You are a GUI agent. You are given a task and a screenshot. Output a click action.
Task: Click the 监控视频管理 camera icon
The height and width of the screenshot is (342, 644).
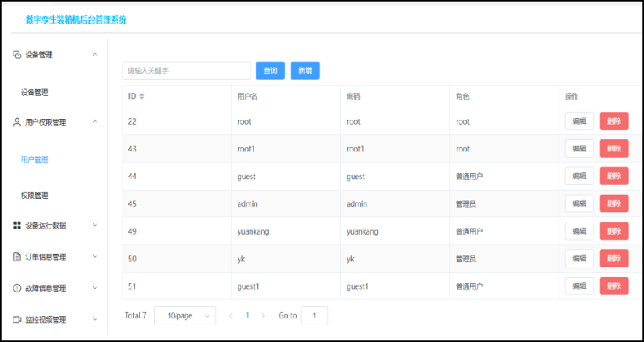17,320
